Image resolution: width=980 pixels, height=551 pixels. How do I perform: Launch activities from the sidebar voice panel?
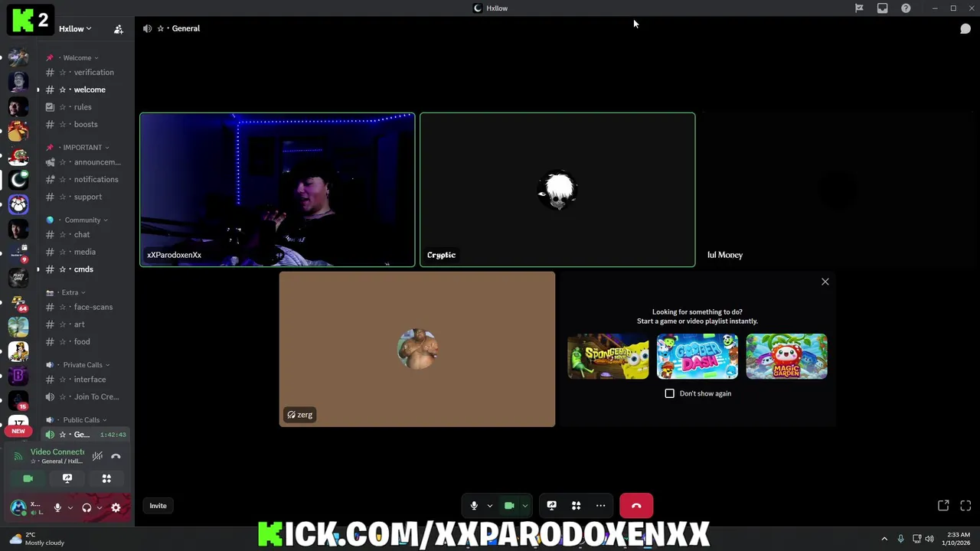[106, 478]
